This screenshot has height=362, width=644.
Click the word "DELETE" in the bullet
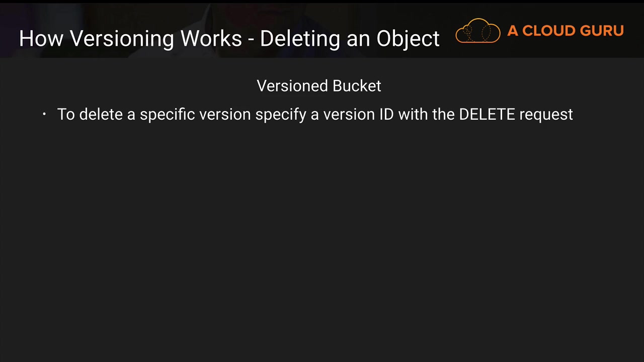(487, 115)
